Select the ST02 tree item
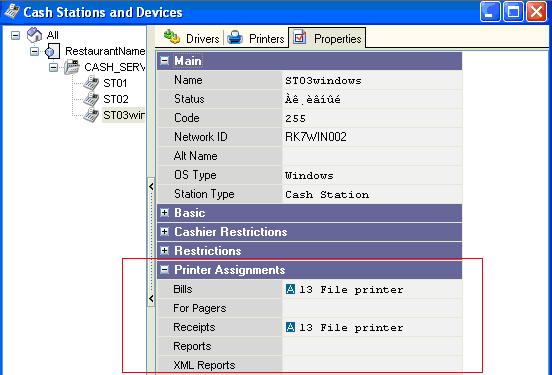The height and width of the screenshot is (375, 552). click(116, 99)
